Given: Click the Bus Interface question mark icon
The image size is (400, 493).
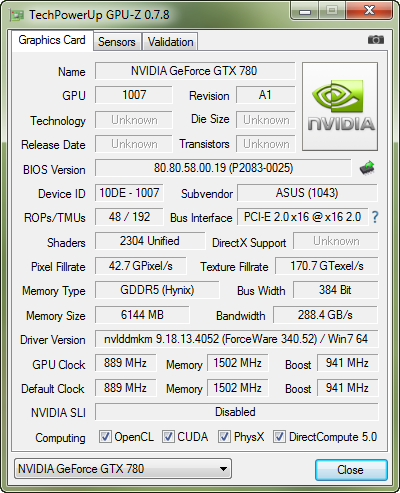Looking at the screenshot, I should tap(375, 217).
